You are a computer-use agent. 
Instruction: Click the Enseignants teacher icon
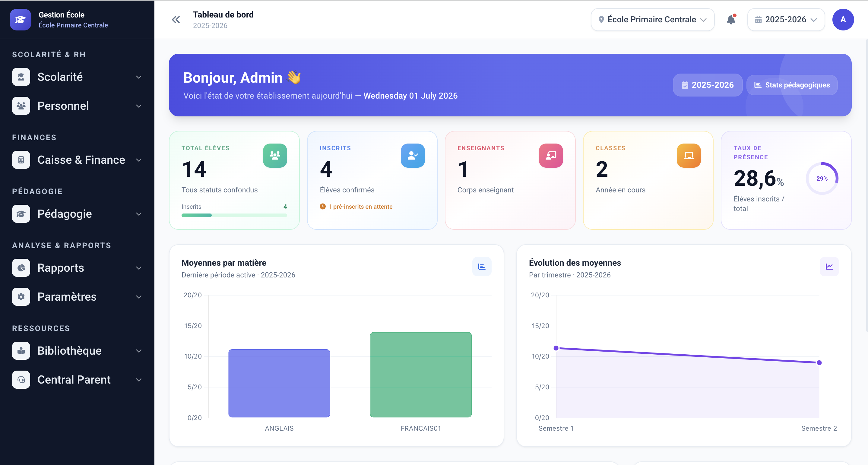pyautogui.click(x=551, y=155)
